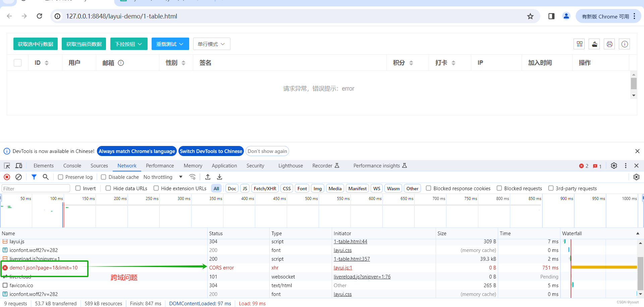
Task: Stop recording the network log
Action: [x=7, y=177]
